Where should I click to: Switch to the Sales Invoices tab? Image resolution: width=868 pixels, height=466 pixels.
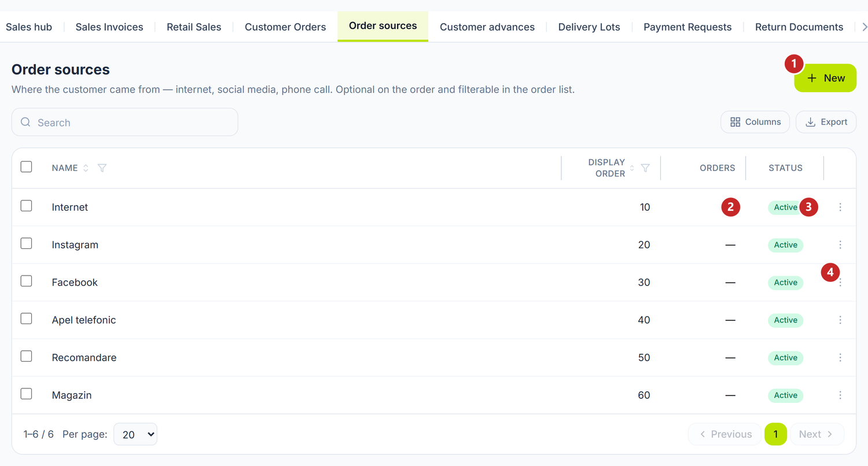click(x=109, y=27)
